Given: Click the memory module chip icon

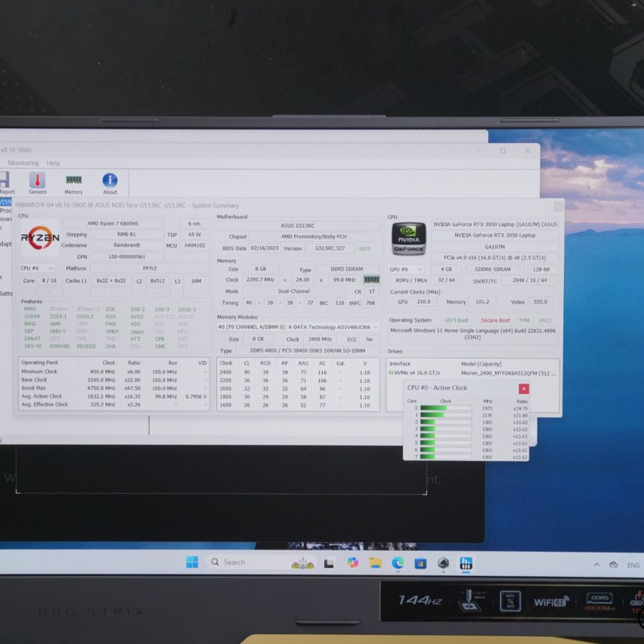Looking at the screenshot, I should click(x=371, y=280).
